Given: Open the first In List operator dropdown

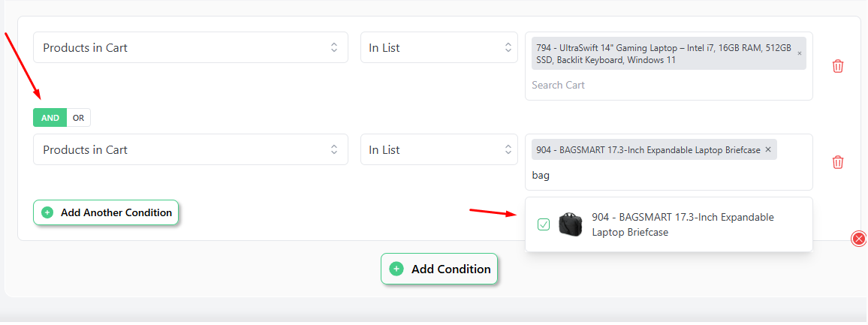Looking at the screenshot, I should 439,47.
